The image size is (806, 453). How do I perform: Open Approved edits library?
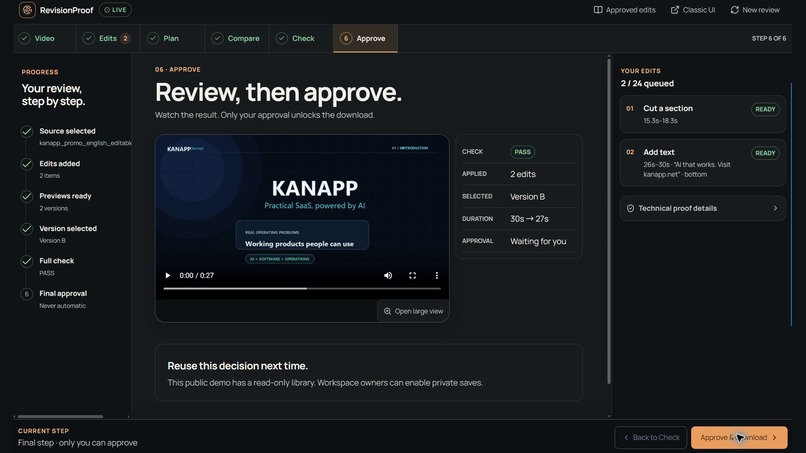(x=625, y=10)
